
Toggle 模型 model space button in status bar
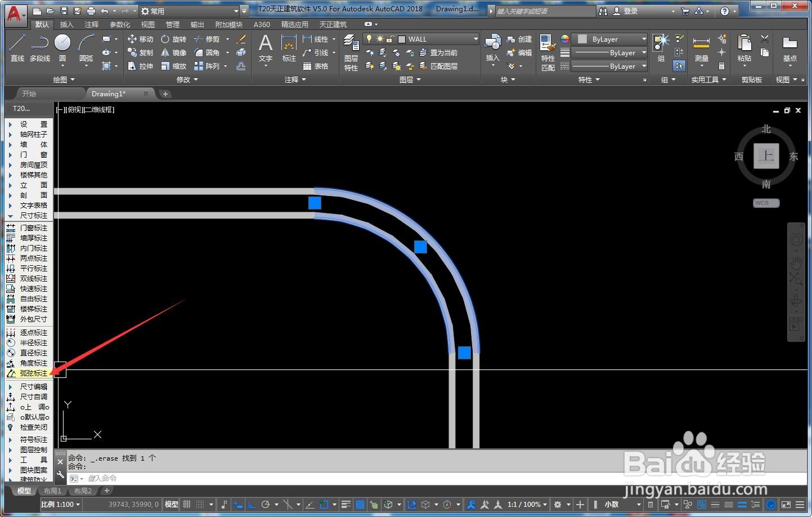tap(171, 505)
